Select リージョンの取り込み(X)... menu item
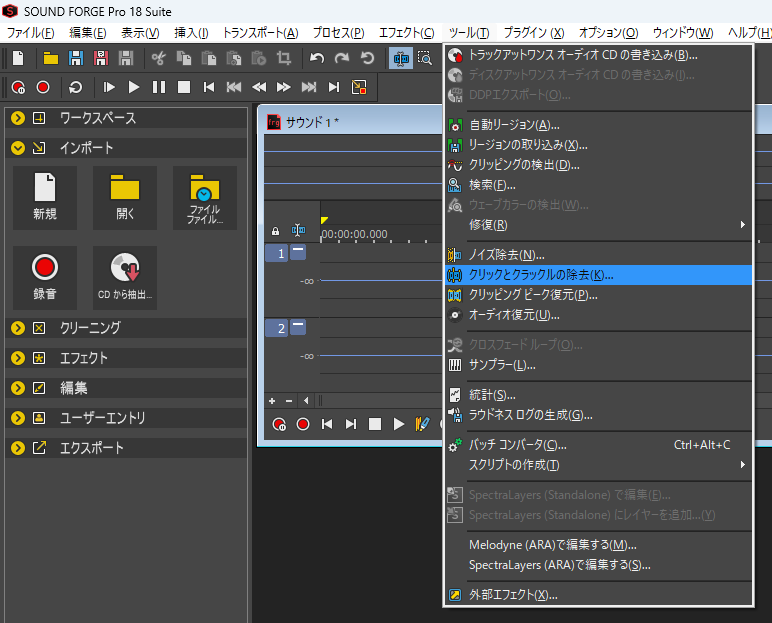Image resolution: width=772 pixels, height=623 pixels. click(598, 145)
